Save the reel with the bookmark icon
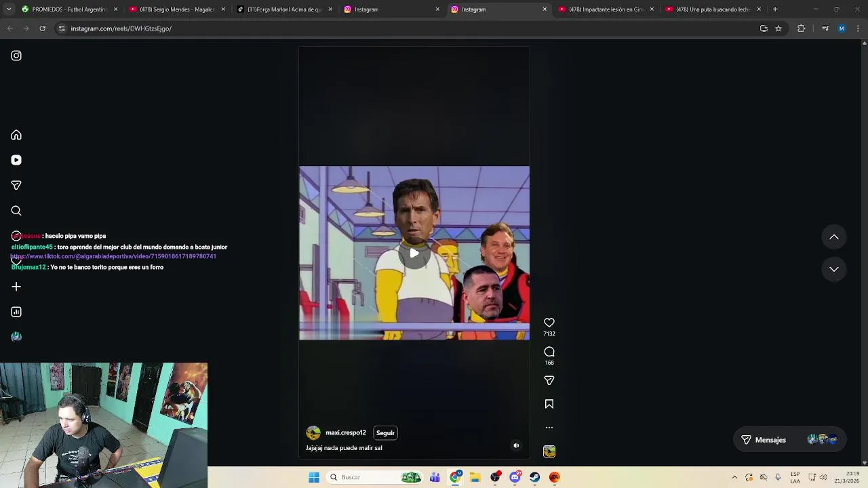This screenshot has width=868, height=488. click(x=549, y=404)
